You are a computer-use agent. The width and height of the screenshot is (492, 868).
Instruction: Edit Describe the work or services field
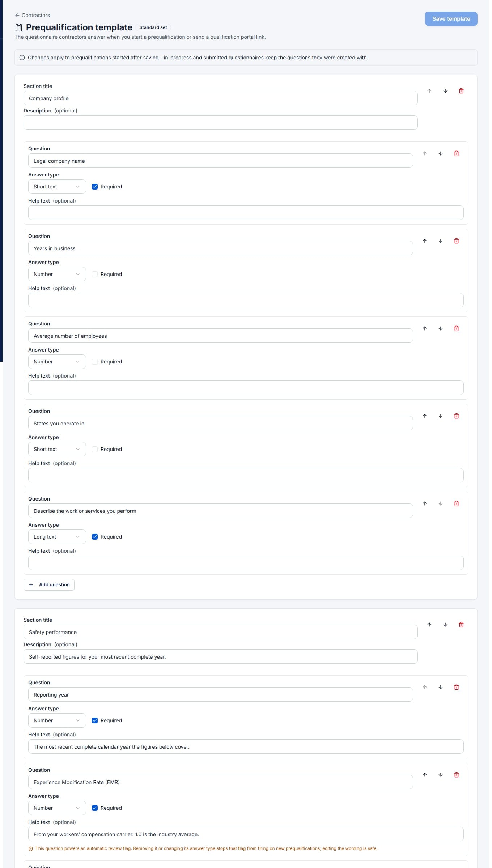221,511
